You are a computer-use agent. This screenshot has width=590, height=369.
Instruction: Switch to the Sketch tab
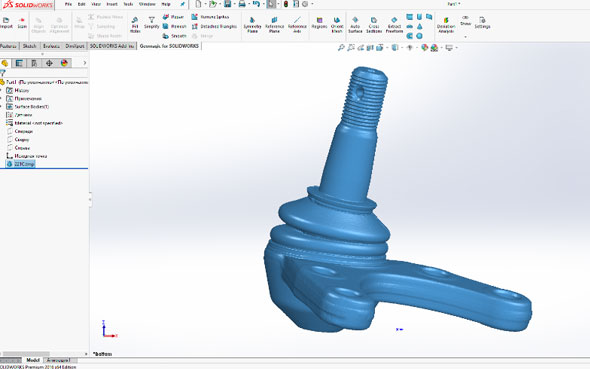coord(29,46)
